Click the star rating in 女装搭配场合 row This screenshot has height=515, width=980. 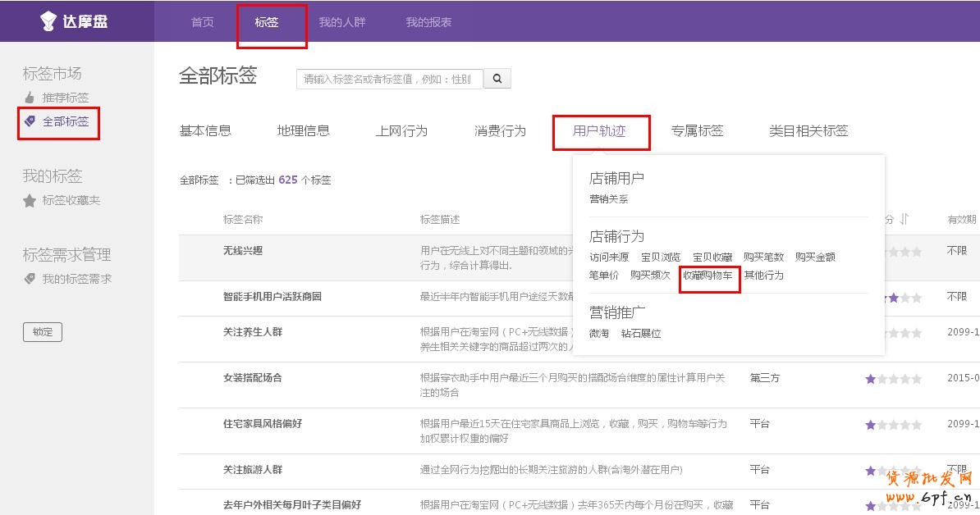[x=893, y=379]
